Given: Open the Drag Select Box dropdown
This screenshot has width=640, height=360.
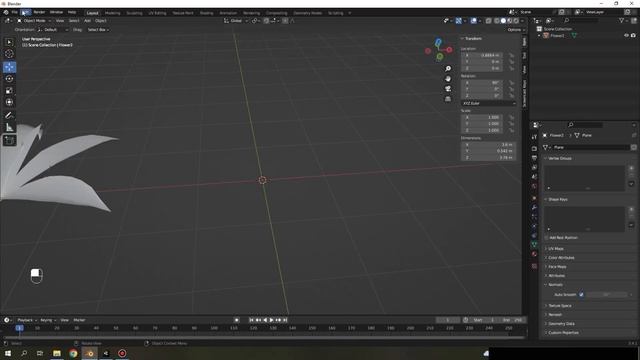Looking at the screenshot, I should click(98, 30).
